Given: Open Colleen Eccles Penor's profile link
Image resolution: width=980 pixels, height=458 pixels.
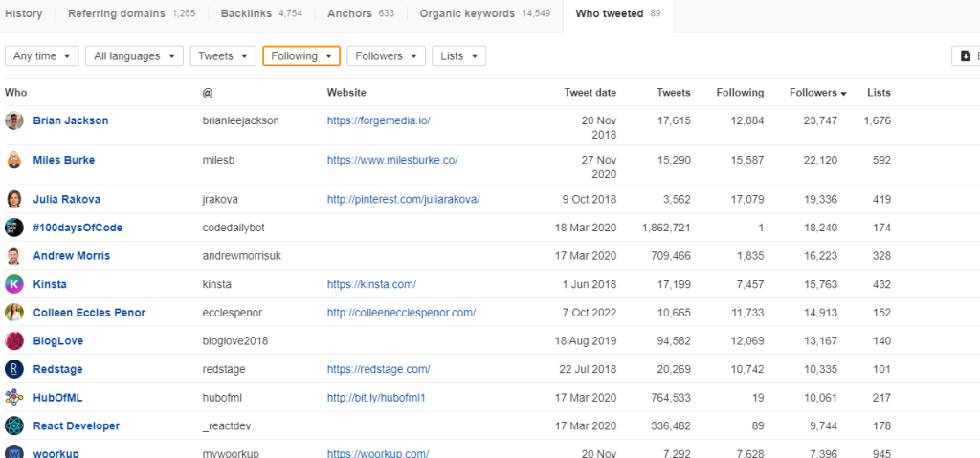Looking at the screenshot, I should coord(89,313).
